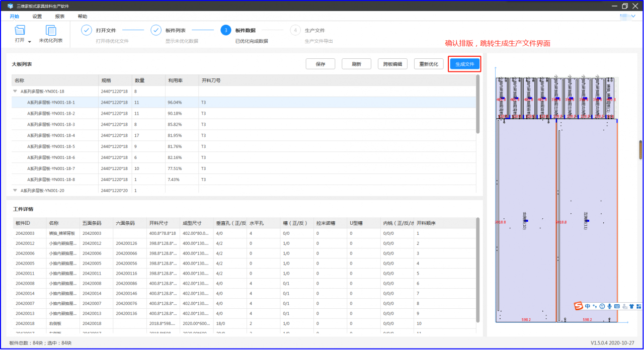Open the 开始 menu tab
644x350 pixels.
coord(15,16)
